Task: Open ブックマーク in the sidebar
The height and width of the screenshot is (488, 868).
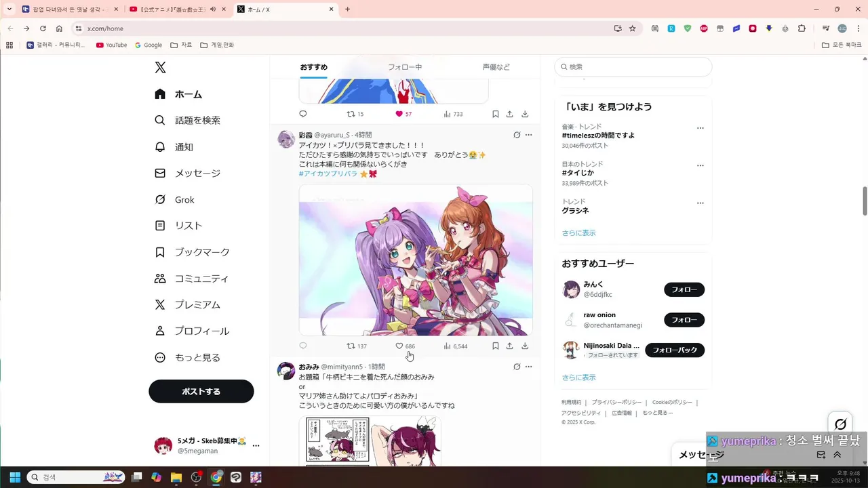Action: tap(192, 252)
